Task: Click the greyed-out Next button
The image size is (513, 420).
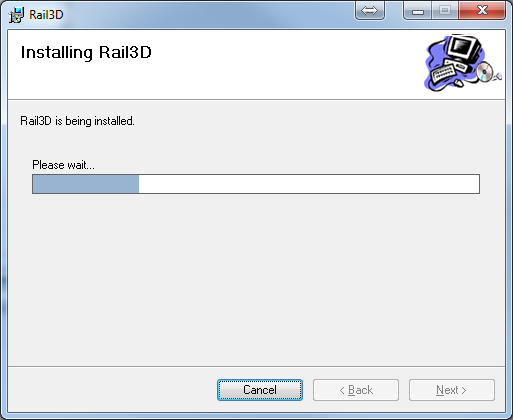Action: [452, 390]
